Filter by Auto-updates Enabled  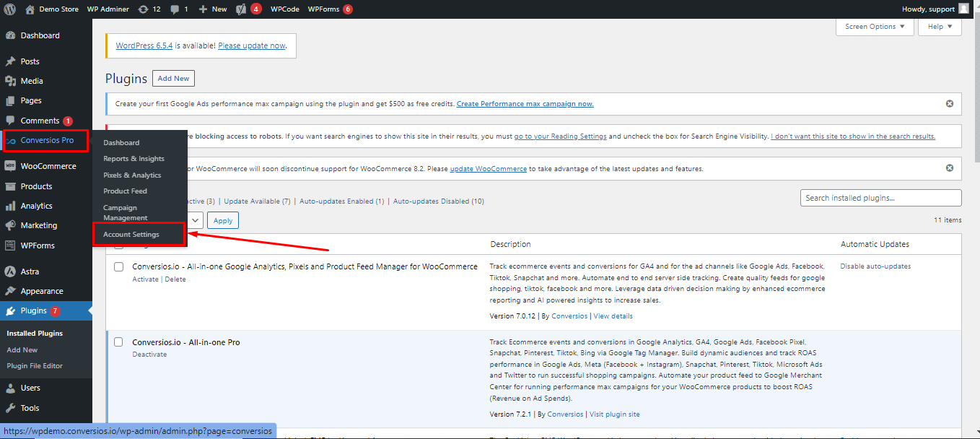click(341, 201)
